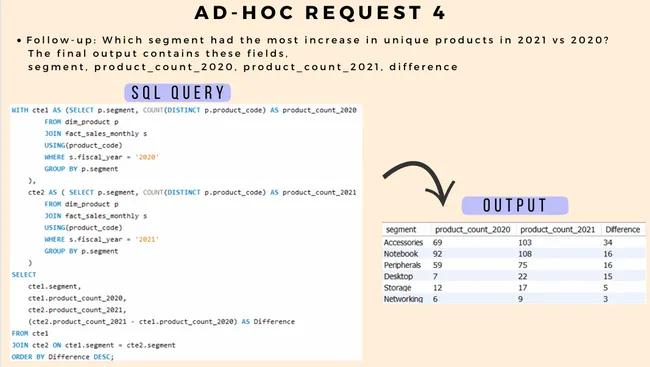The width and height of the screenshot is (650, 367).
Task: Click the value 5 in Storage row
Action: pyautogui.click(x=606, y=287)
